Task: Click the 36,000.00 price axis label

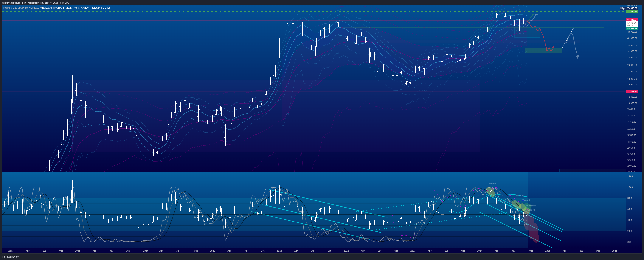Action: (632, 46)
